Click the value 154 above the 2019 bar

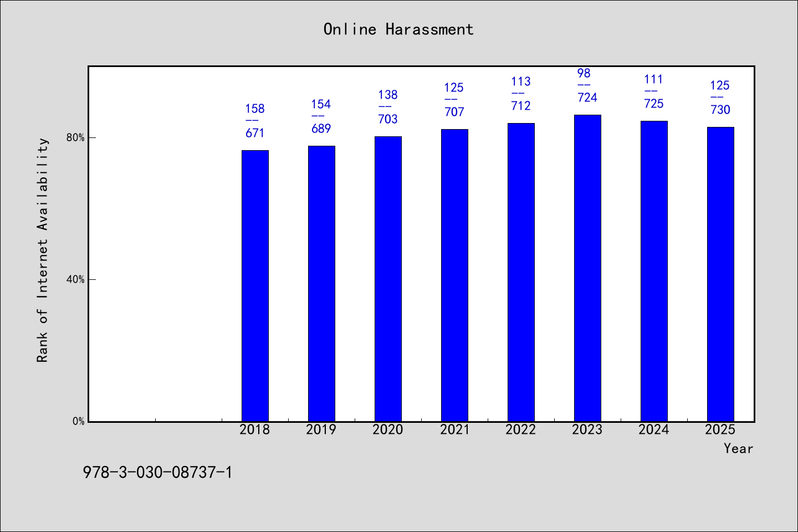pyautogui.click(x=321, y=104)
